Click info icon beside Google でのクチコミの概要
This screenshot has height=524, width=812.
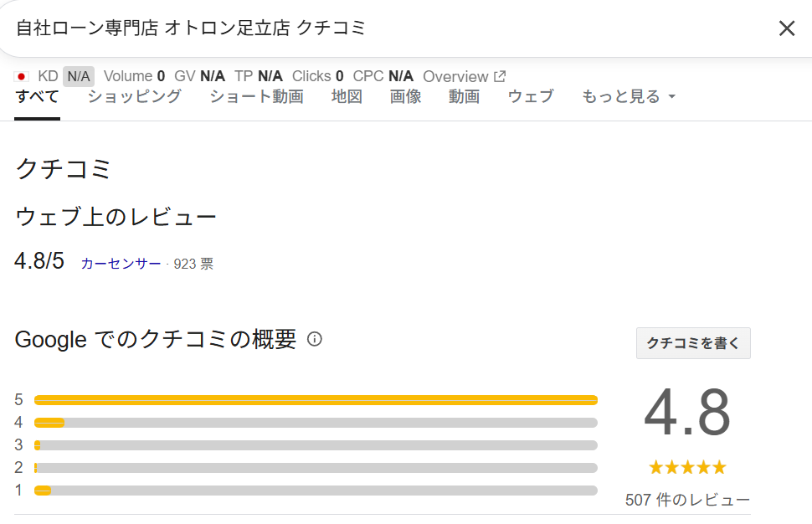coord(315,339)
